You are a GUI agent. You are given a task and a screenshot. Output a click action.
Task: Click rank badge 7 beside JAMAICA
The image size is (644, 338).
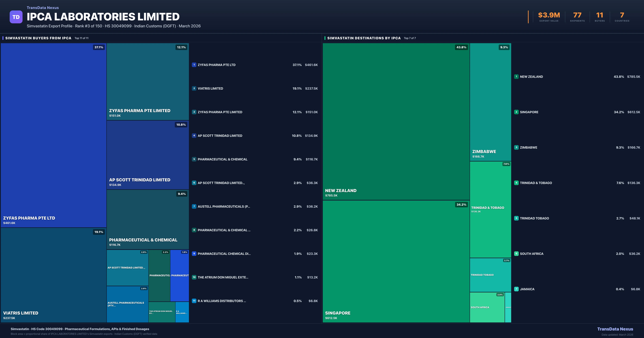pos(516,289)
